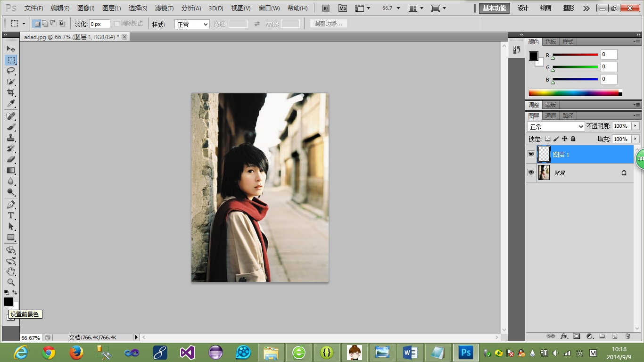Swap foreground and background colors icon
Screen dimensions: 644x362
15,293
